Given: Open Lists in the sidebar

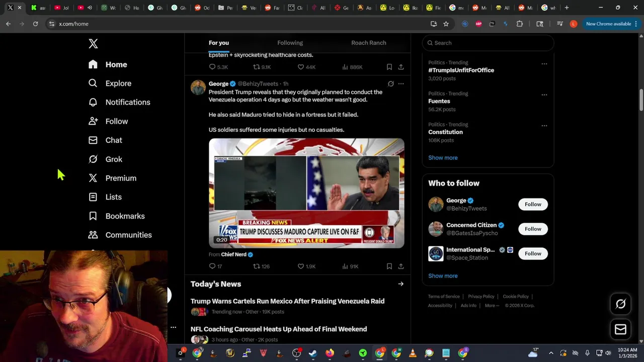Looking at the screenshot, I should tap(105, 197).
